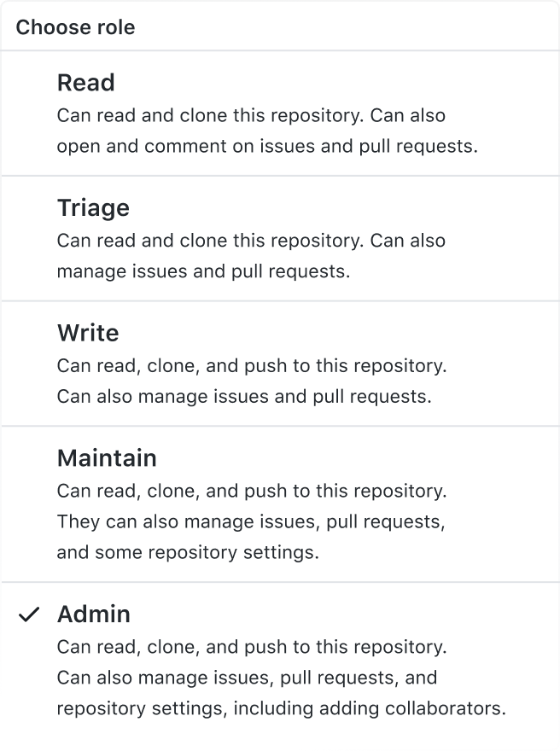Click the Admin role title text
Image resolution: width=560 pixels, height=751 pixels.
(94, 614)
